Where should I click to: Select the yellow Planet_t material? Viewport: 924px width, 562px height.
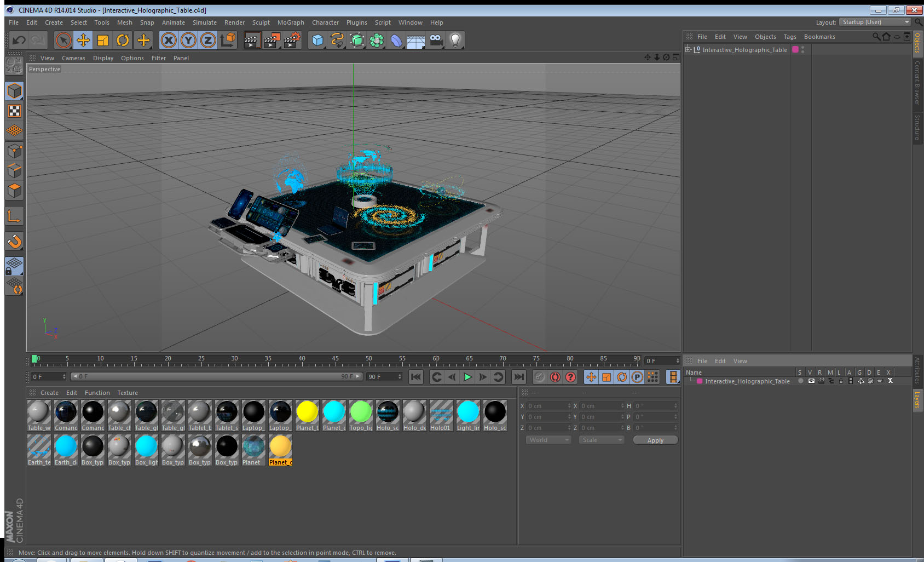click(307, 415)
